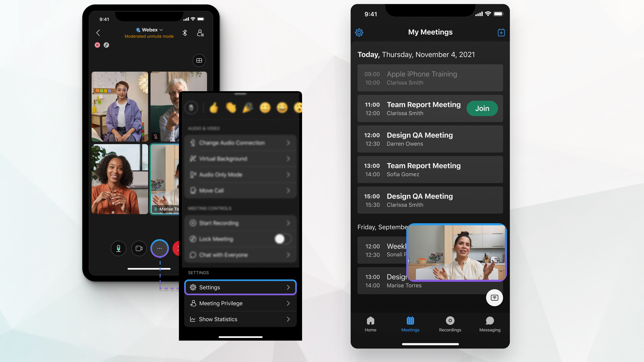Toggle Audio Only Mode on
The image size is (644, 362).
tap(240, 175)
